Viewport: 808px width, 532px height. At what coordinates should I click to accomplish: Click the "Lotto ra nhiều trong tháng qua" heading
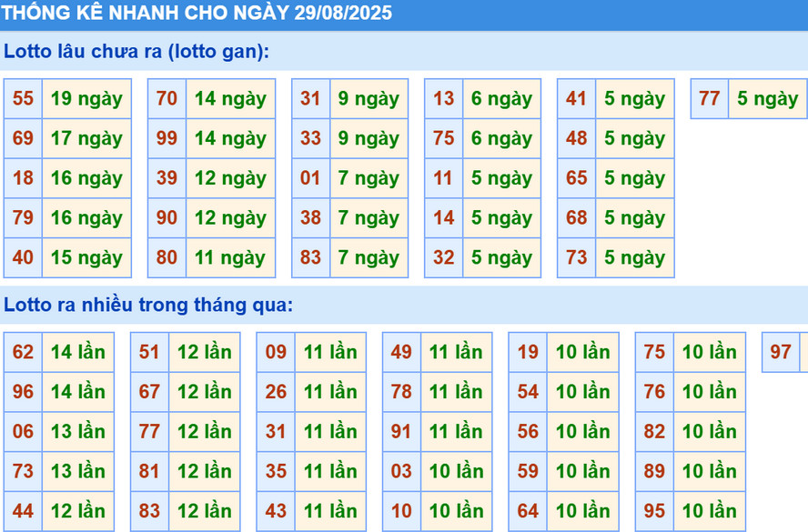148,306
